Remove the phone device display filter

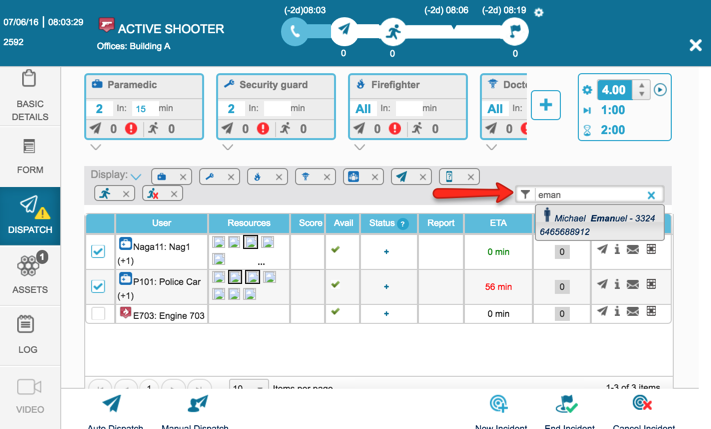[x=471, y=177]
